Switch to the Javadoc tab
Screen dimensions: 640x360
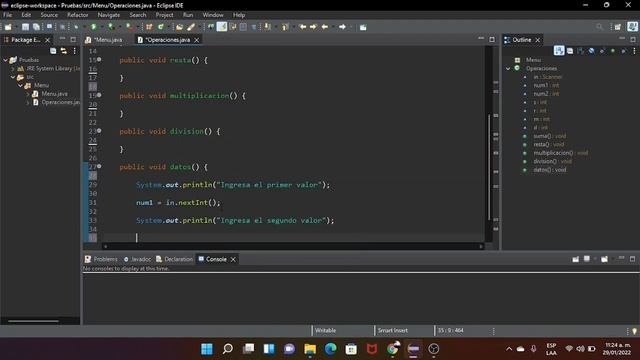click(x=138, y=259)
